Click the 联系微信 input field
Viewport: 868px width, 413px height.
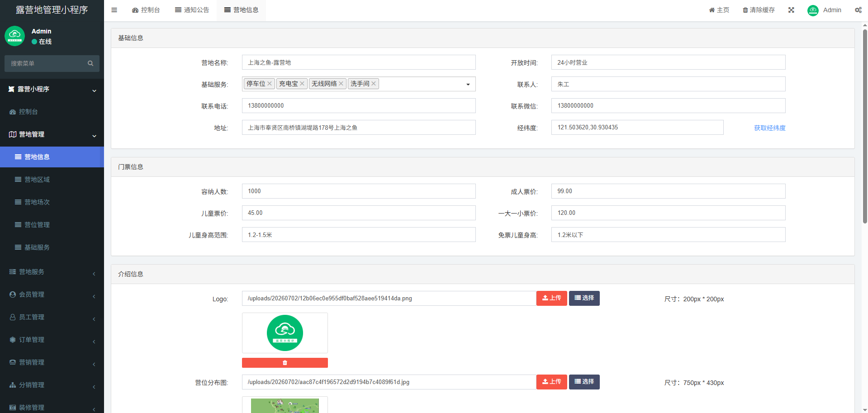pos(668,106)
